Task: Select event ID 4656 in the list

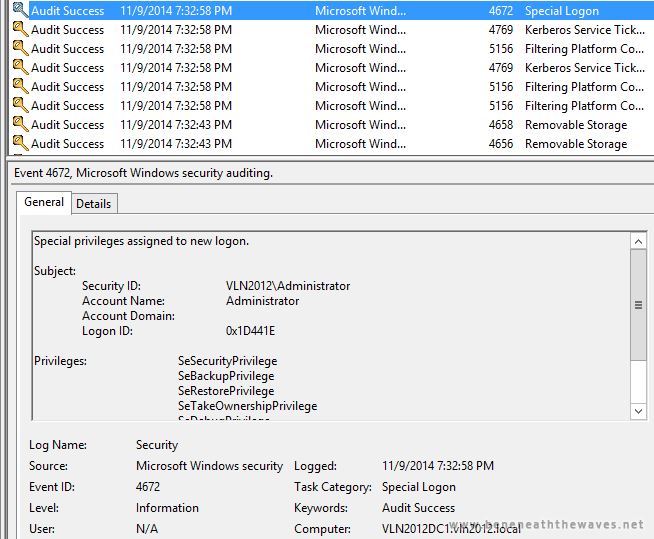Action: [x=501, y=144]
